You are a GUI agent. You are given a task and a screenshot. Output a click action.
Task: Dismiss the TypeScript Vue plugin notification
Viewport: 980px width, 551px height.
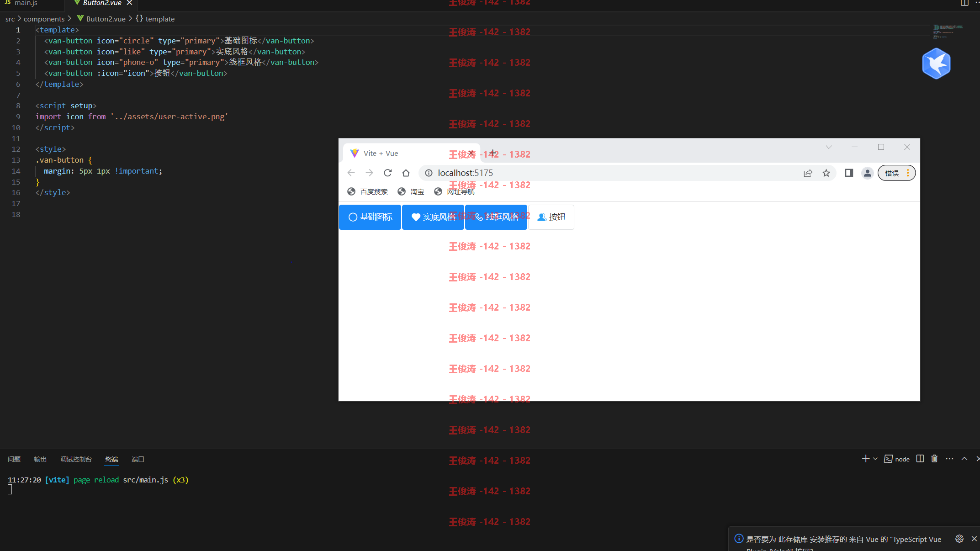coord(974,539)
